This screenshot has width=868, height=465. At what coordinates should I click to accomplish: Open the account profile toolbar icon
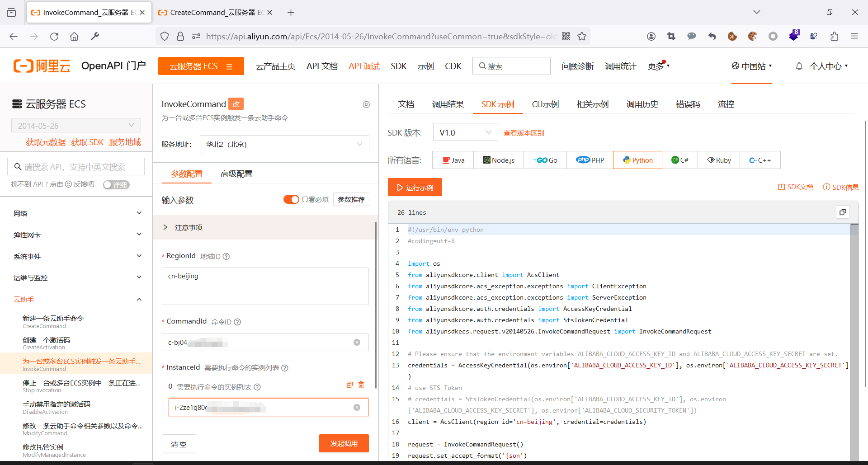[x=651, y=37]
